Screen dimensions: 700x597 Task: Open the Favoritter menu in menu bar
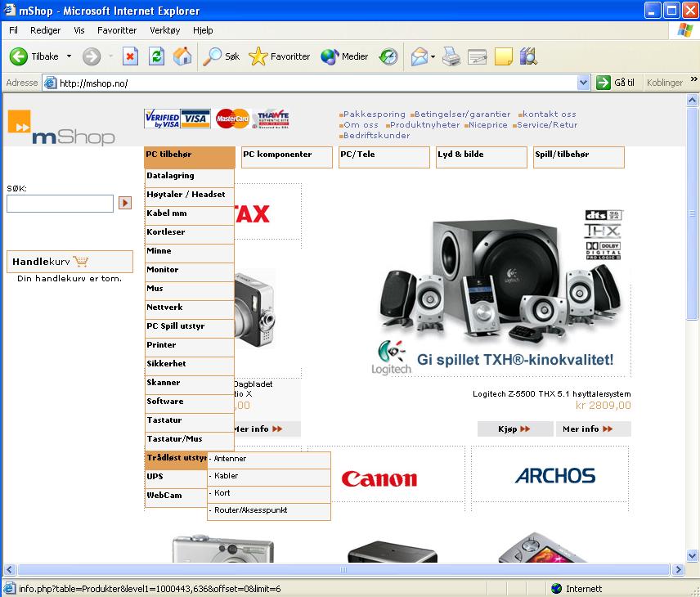117,30
